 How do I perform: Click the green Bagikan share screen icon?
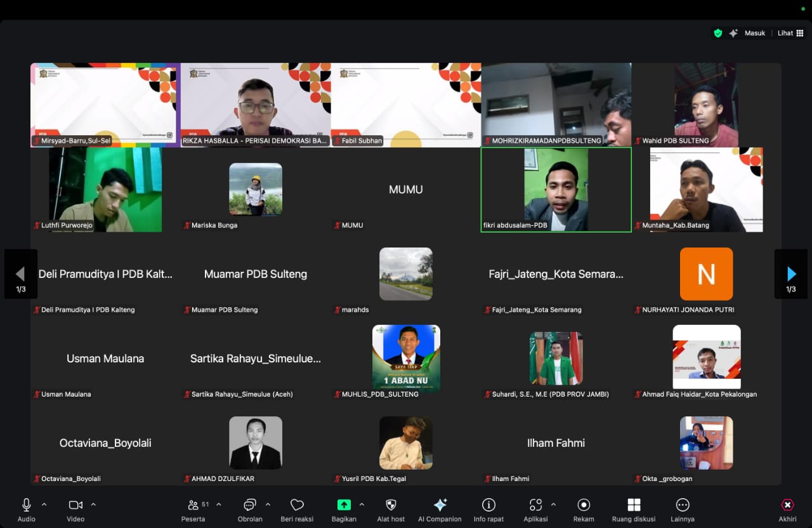(343, 505)
